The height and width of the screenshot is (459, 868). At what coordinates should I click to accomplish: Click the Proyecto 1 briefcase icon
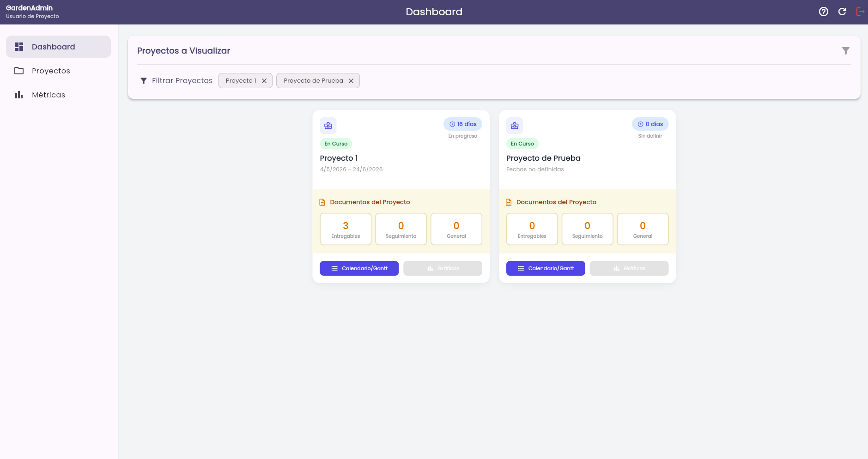coord(328,126)
